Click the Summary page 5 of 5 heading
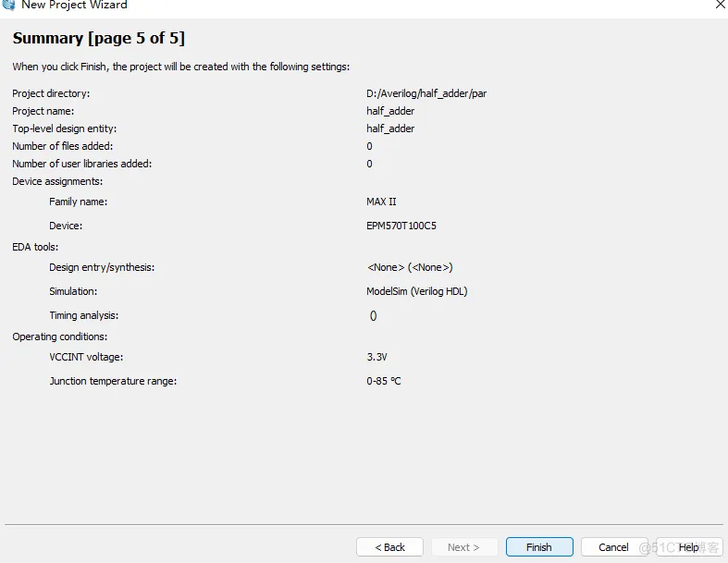728x563 pixels. [x=98, y=39]
